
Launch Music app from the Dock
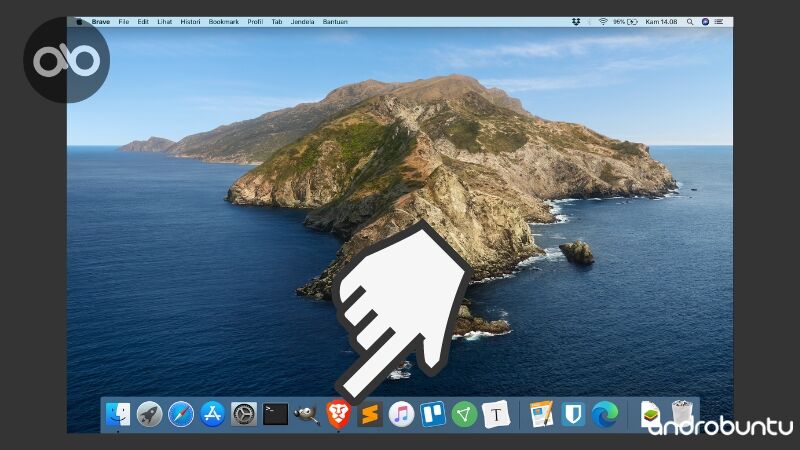(x=402, y=414)
